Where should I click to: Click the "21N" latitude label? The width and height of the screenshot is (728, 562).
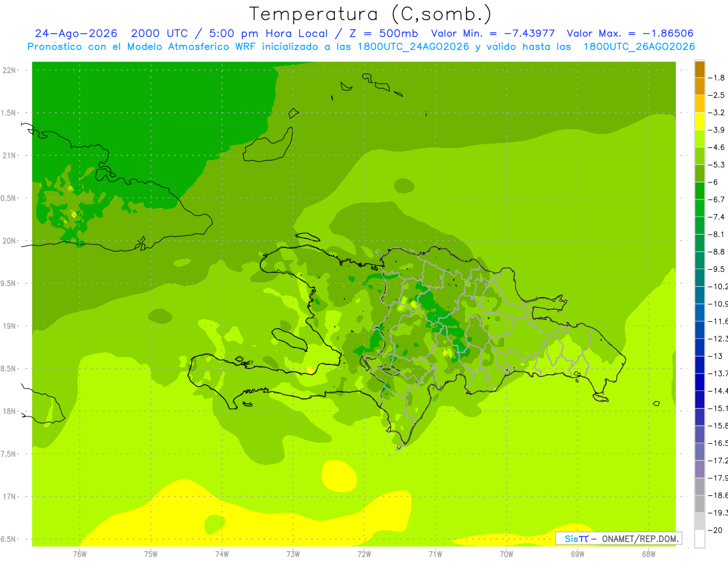pos(10,156)
